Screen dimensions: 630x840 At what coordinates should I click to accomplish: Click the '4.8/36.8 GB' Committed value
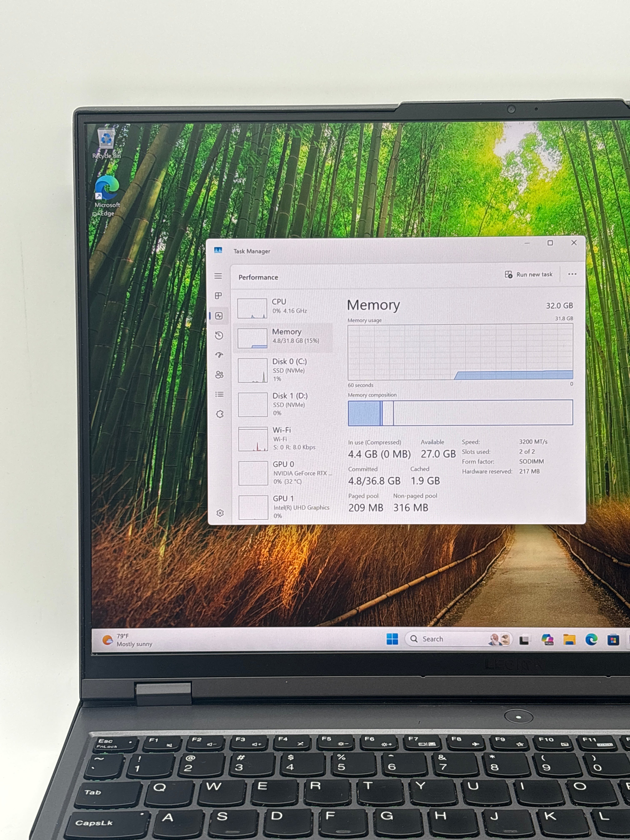point(374,481)
